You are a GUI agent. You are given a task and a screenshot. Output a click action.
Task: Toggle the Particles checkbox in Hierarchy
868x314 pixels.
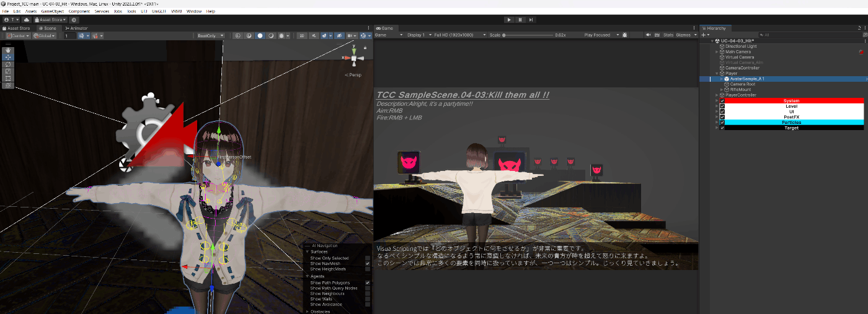point(722,123)
